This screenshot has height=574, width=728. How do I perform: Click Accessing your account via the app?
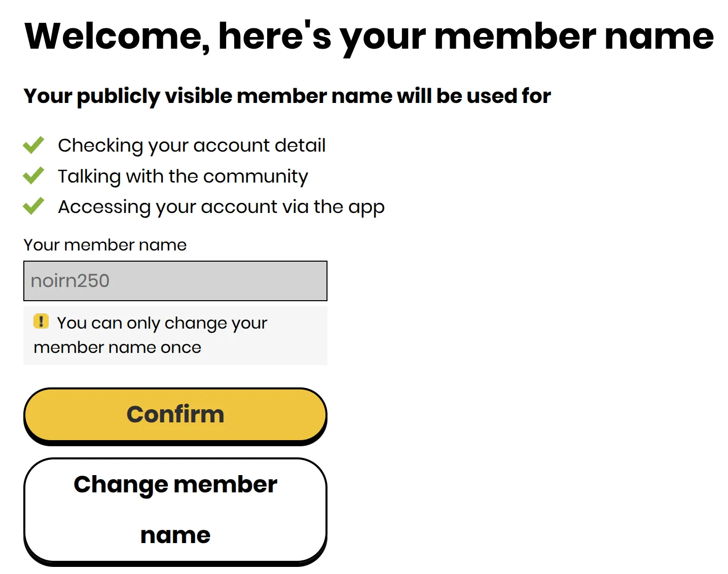[x=222, y=206]
